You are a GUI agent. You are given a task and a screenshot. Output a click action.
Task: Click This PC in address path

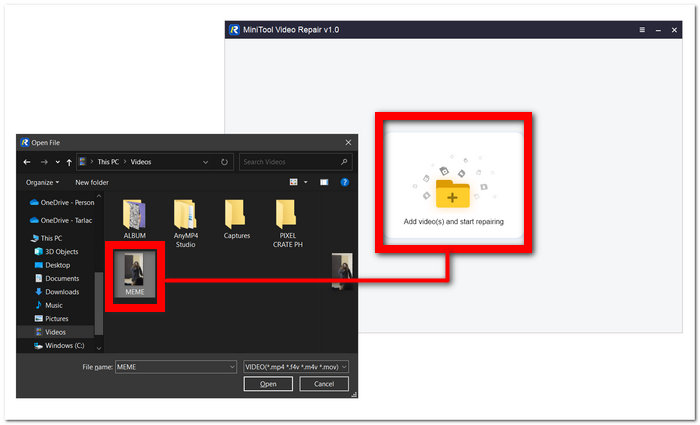tap(108, 162)
